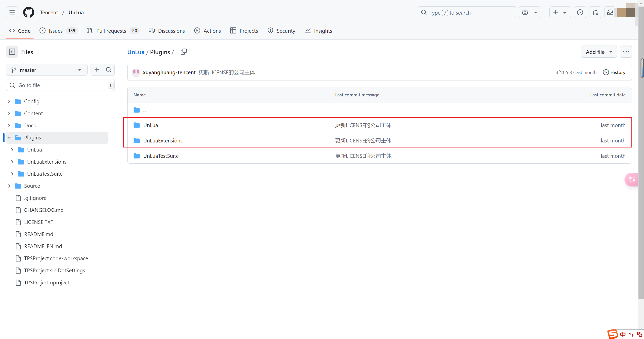The height and width of the screenshot is (339, 644).
Task: Collapse the Plugins folder in tree
Action: coord(9,138)
